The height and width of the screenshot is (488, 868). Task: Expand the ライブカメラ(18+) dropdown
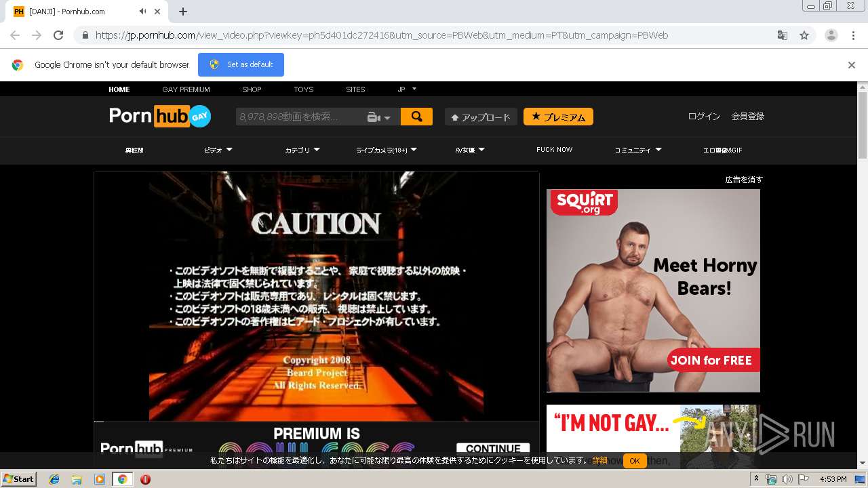click(387, 150)
